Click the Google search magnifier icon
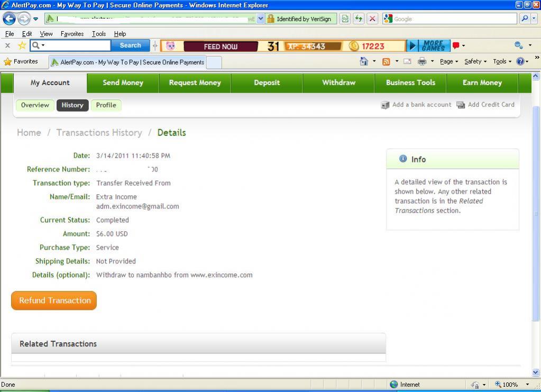Image resolution: width=541 pixels, height=392 pixels. pyautogui.click(x=525, y=19)
